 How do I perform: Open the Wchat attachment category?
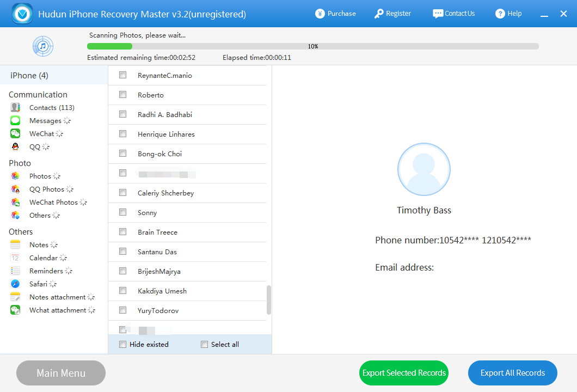(x=58, y=310)
